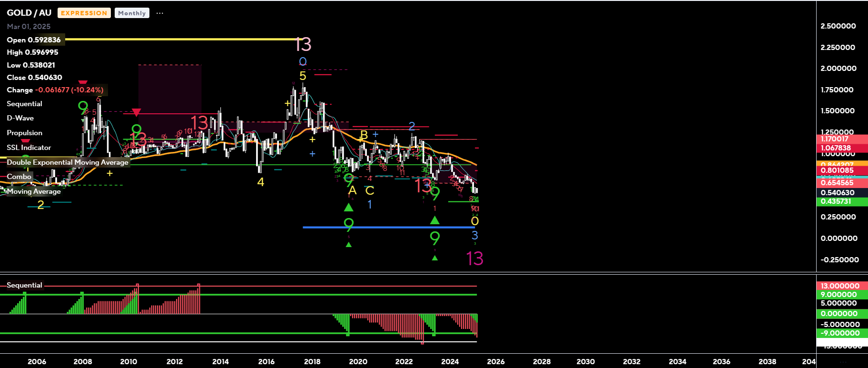Open the three-dots more options menu

(160, 13)
